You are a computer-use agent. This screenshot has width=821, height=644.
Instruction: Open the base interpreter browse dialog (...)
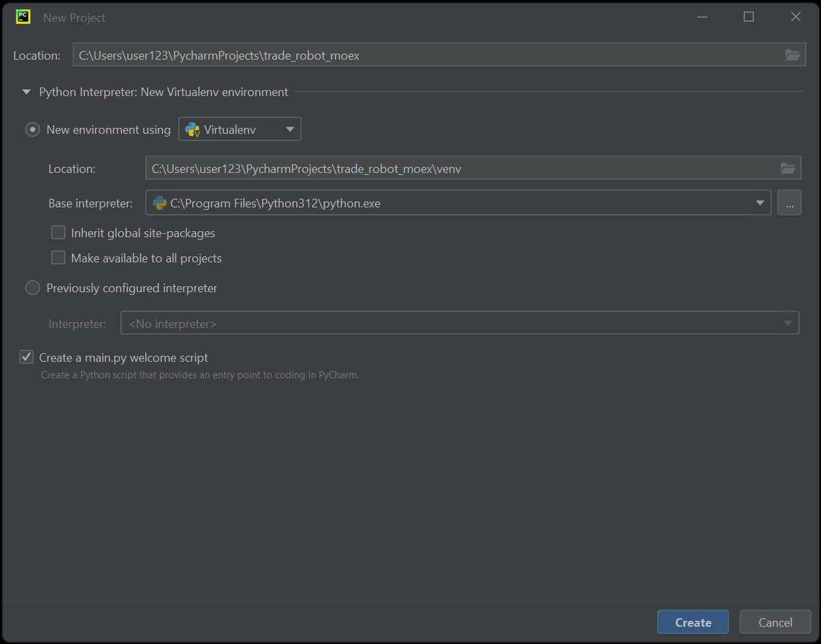tap(789, 203)
